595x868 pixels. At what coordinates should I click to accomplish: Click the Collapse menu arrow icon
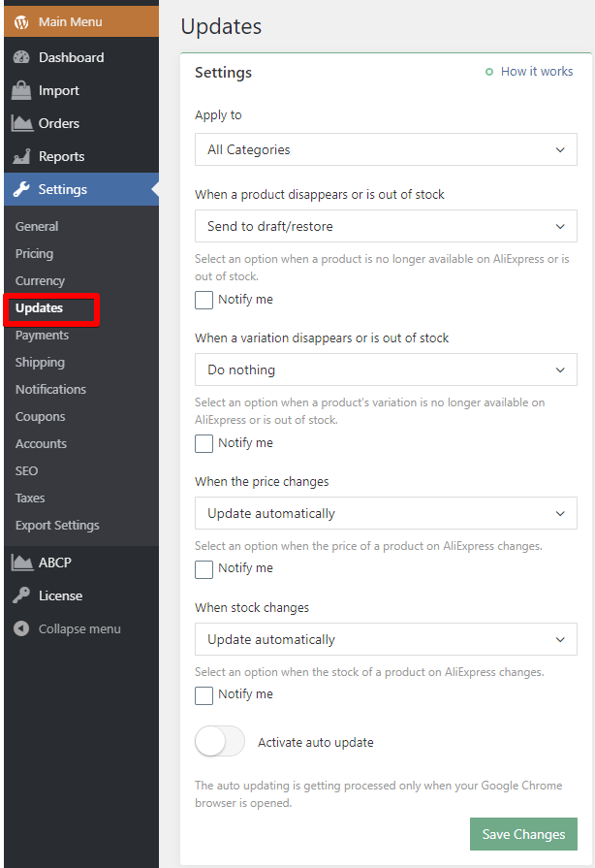click(21, 628)
